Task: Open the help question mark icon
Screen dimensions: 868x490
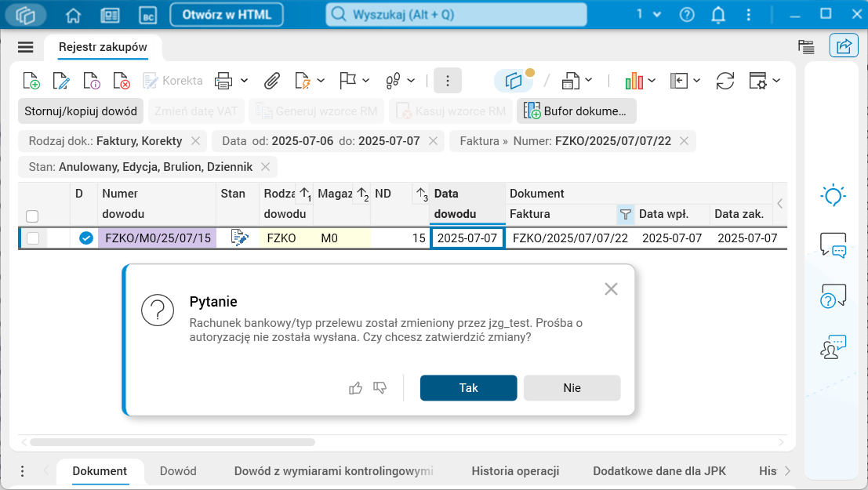Action: point(687,14)
